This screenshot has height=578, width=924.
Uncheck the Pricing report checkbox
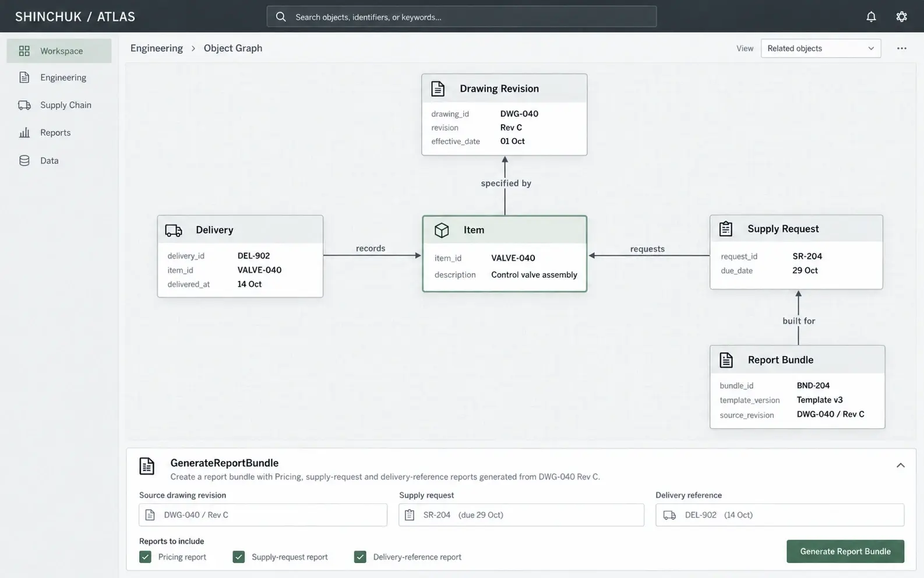pos(145,557)
